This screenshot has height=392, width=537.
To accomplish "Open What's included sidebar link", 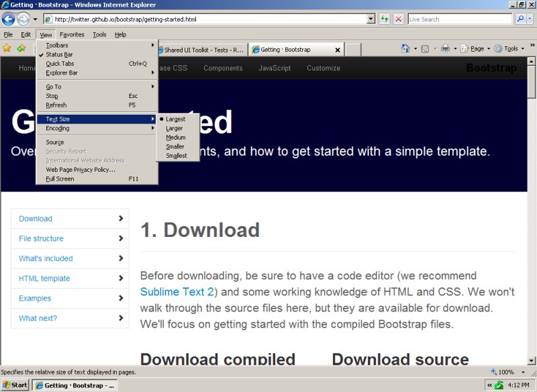I will (70, 258).
